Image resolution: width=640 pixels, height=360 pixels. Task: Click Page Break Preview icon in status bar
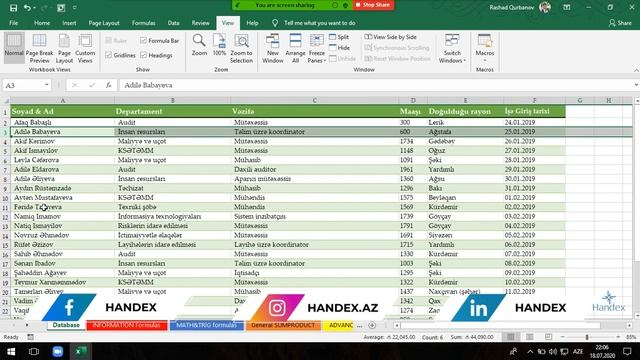click(x=548, y=337)
